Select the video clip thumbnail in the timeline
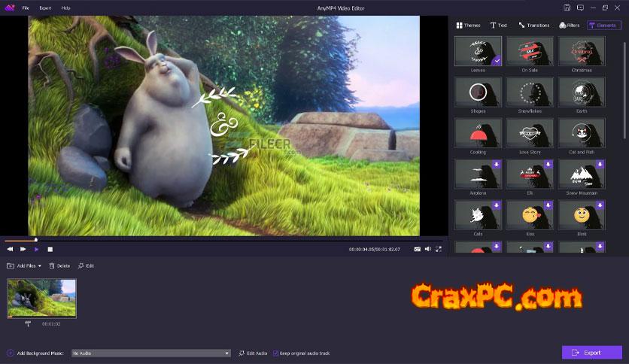Screen dimensions: 629x364 tap(41, 299)
